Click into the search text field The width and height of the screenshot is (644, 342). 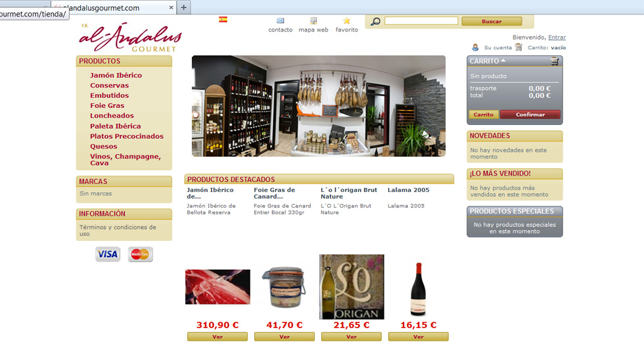coord(421,20)
